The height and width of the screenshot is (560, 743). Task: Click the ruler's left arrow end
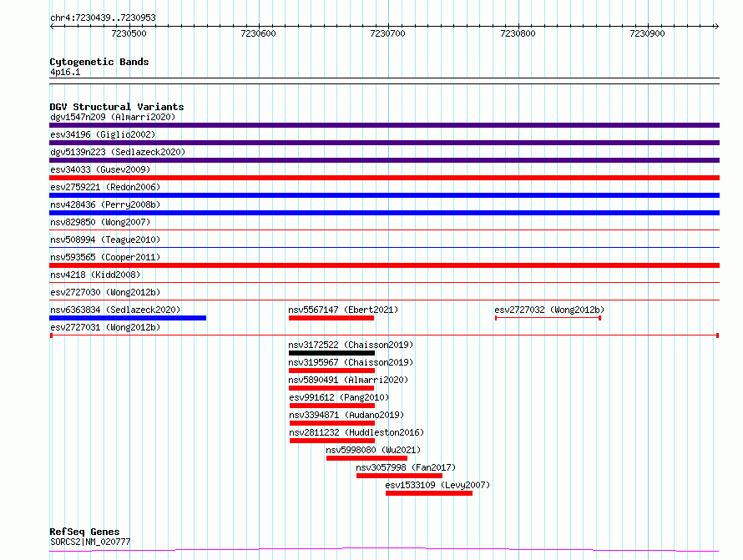[x=53, y=27]
